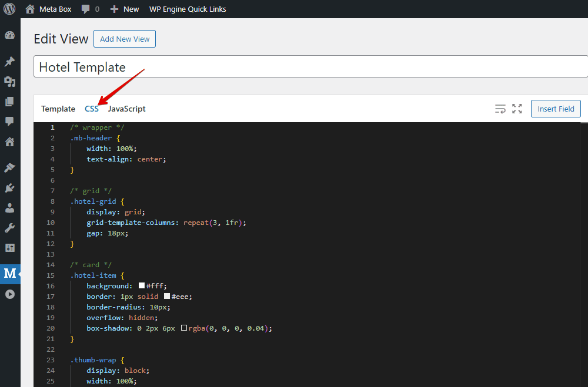This screenshot has width=588, height=387.
Task: Click the #eee border color swatch
Action: 167,297
